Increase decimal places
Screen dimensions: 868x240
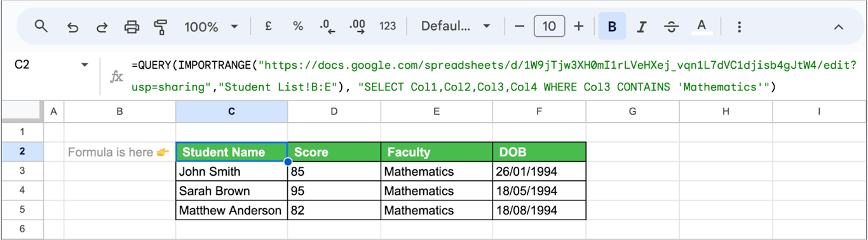[357, 27]
